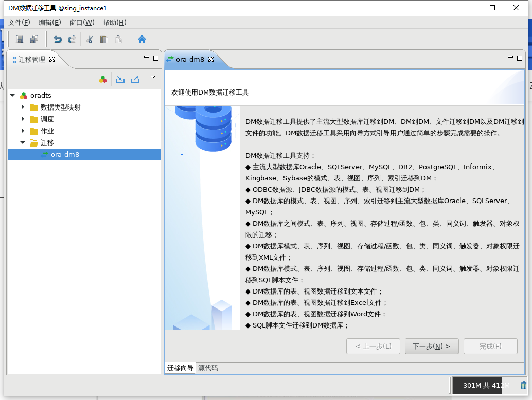Close the ora-dm8 editor tab

[211, 59]
